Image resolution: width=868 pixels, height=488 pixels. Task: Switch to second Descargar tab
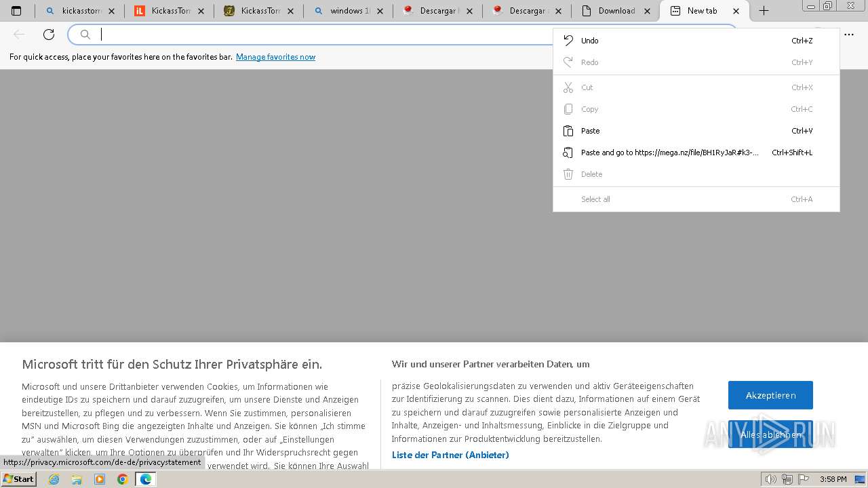coord(527,11)
